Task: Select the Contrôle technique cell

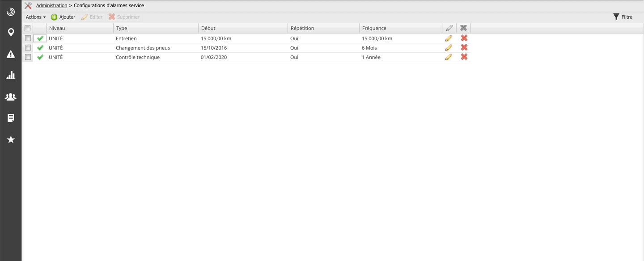Action: pos(156,57)
